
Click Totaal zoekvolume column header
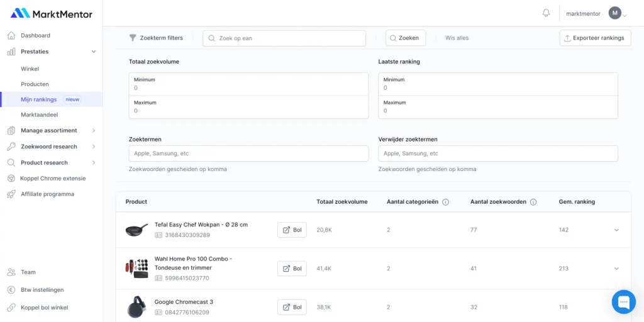tap(342, 202)
